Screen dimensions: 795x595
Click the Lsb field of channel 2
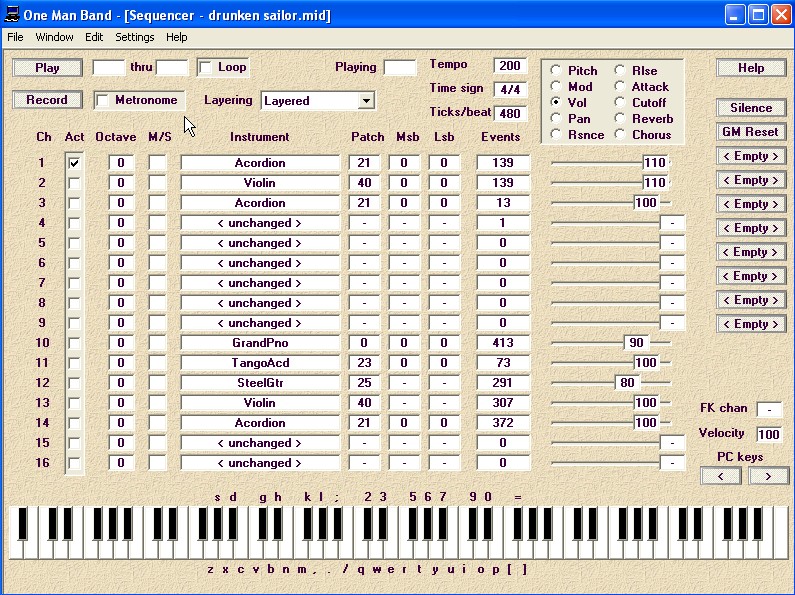click(x=444, y=183)
